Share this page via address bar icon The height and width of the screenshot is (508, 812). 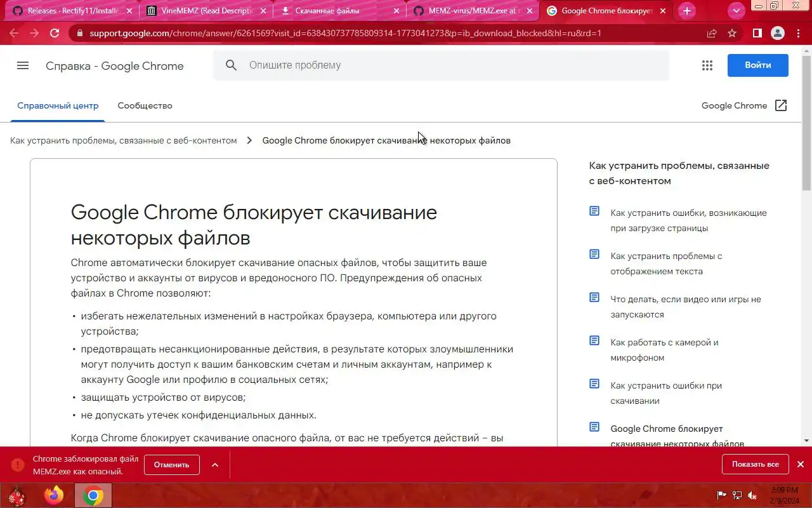pyautogui.click(x=712, y=33)
